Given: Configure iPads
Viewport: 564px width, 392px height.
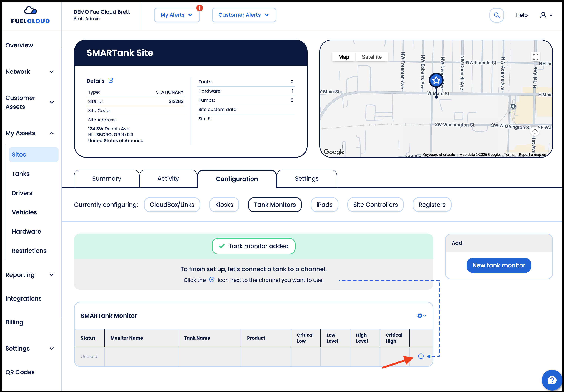Looking at the screenshot, I should [x=324, y=205].
